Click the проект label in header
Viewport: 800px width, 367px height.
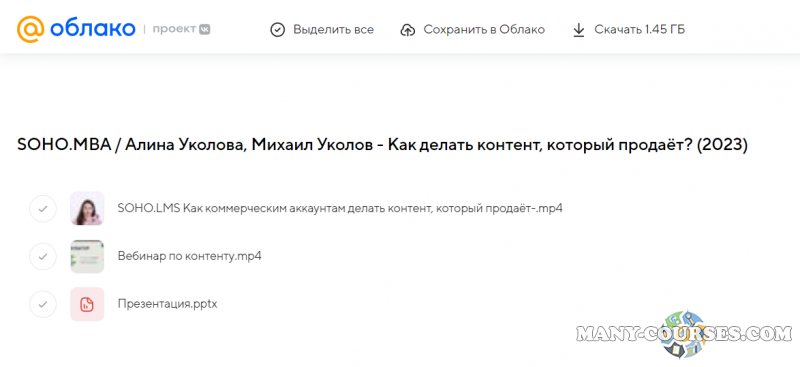pyautogui.click(x=174, y=30)
